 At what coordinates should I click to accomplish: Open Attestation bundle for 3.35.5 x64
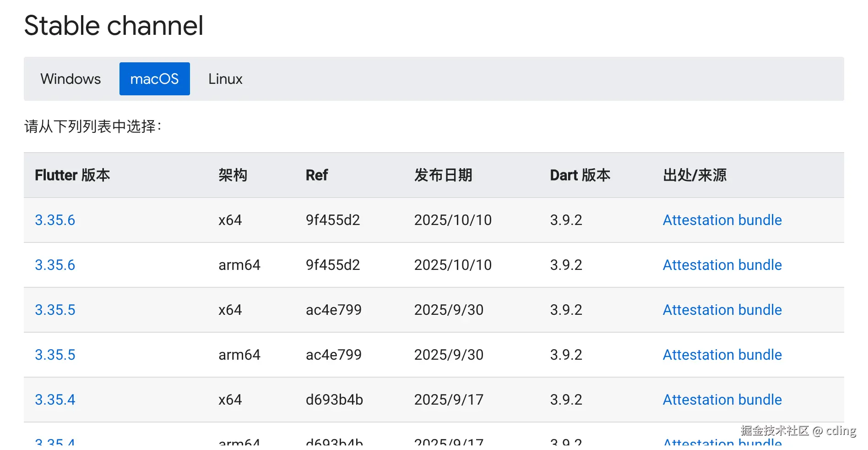point(722,310)
